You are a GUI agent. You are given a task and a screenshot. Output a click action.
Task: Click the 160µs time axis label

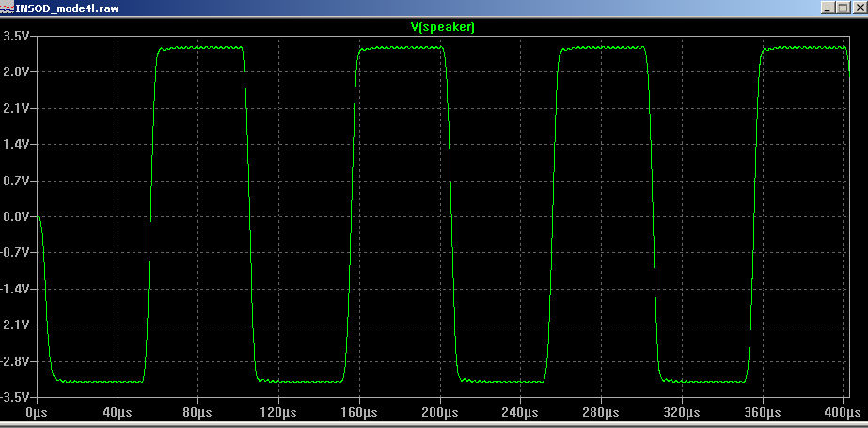click(359, 413)
